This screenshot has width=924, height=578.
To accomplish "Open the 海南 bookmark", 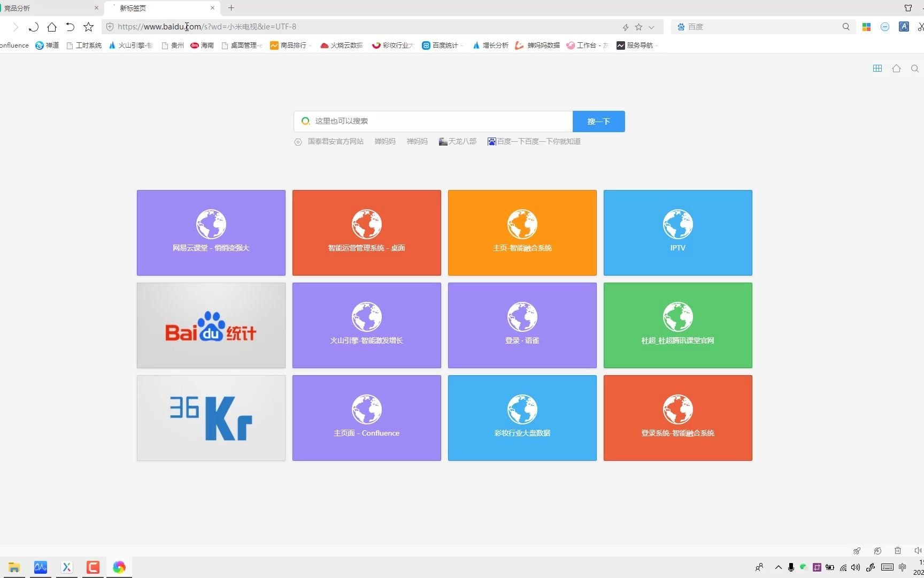I will pos(202,45).
